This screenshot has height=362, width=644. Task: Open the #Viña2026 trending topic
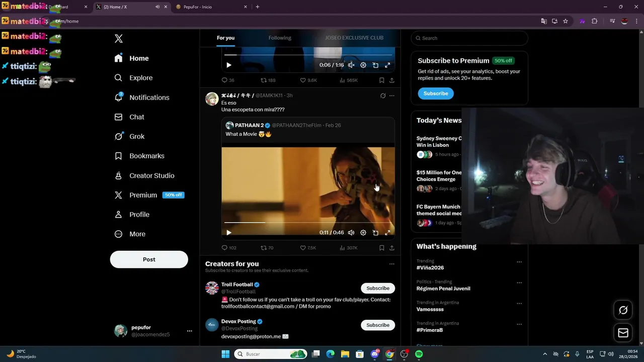click(430, 268)
